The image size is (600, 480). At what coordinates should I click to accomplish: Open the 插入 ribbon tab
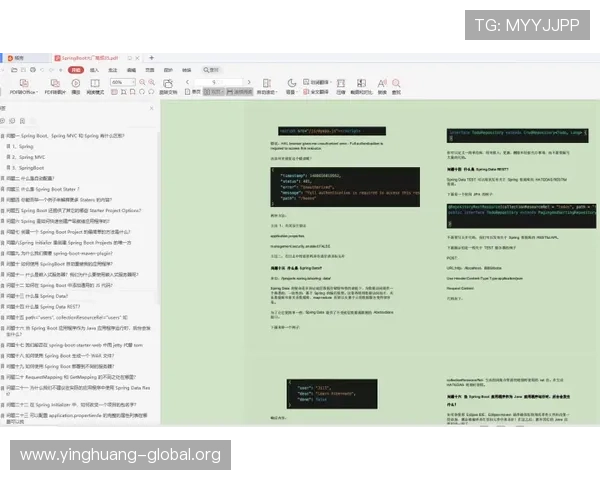tap(94, 70)
